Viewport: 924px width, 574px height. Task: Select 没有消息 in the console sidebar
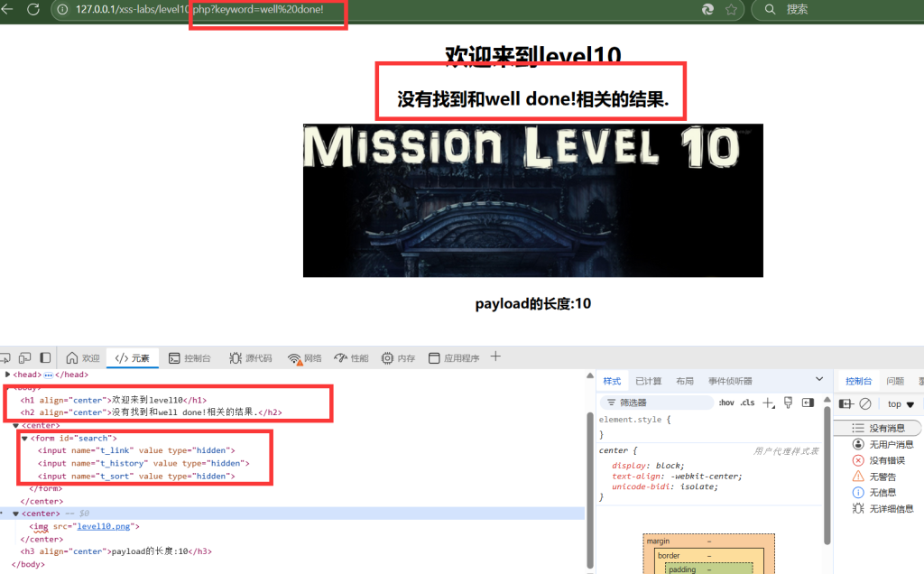tap(879, 429)
